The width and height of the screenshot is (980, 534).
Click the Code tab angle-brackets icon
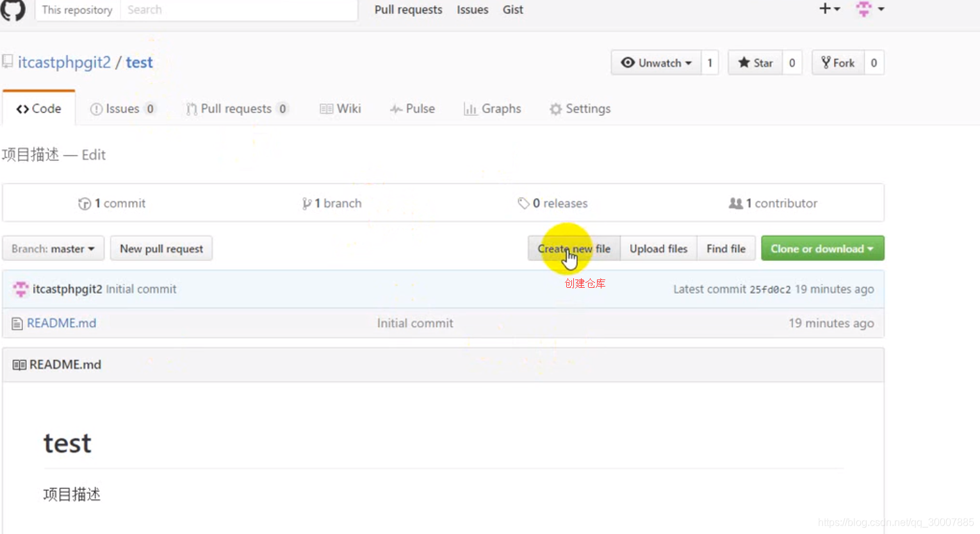point(22,109)
